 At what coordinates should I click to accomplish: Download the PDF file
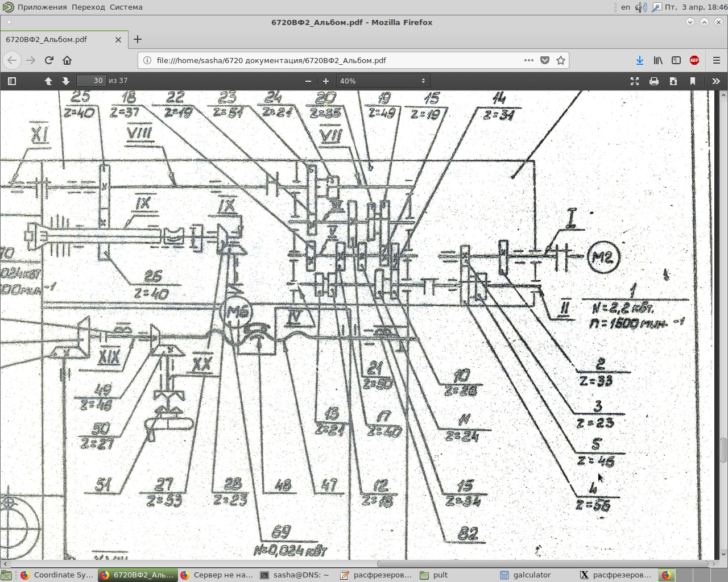[673, 81]
